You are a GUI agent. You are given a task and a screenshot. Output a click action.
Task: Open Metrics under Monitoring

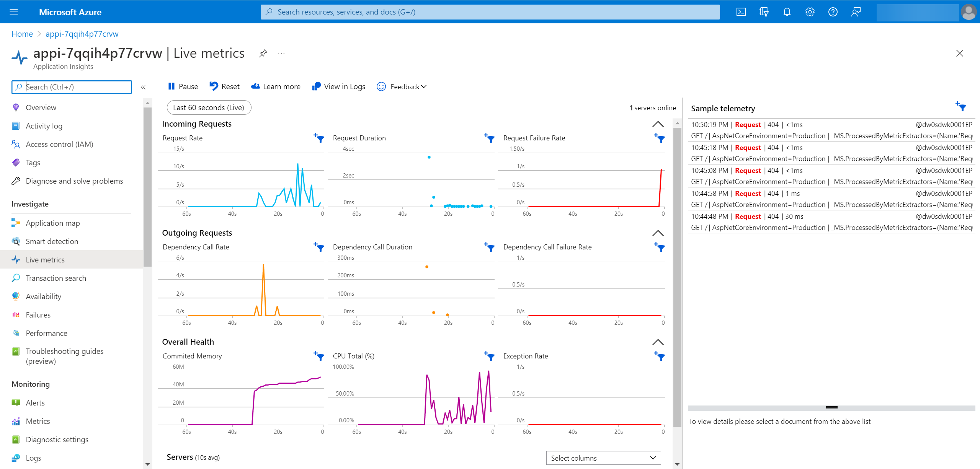71,421
